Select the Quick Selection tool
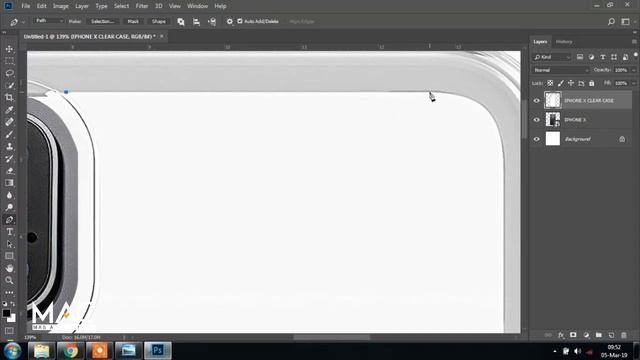This screenshot has width=640, height=360. (9, 86)
